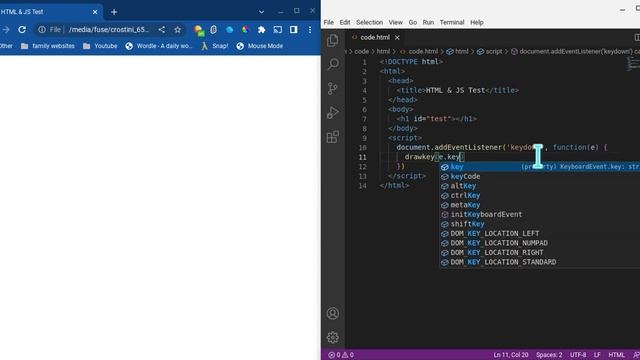Open Chrome tab search dropdown
The height and width of the screenshot is (360, 640).
pos(261,12)
